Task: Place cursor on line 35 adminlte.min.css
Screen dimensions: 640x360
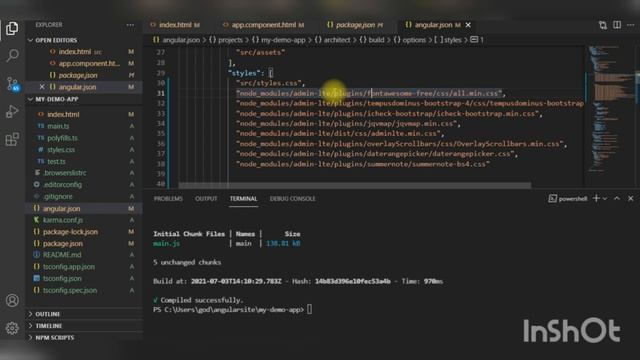Action: pyautogui.click(x=340, y=133)
